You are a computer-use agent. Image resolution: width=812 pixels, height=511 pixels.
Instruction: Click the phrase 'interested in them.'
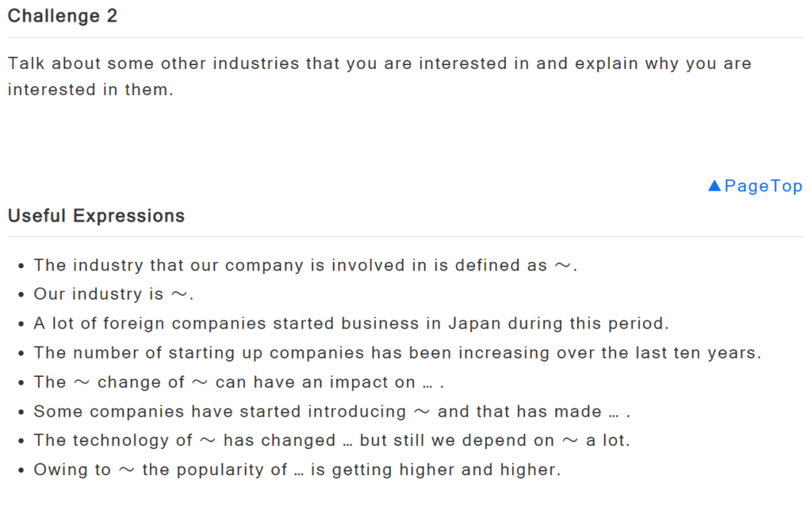click(x=90, y=90)
